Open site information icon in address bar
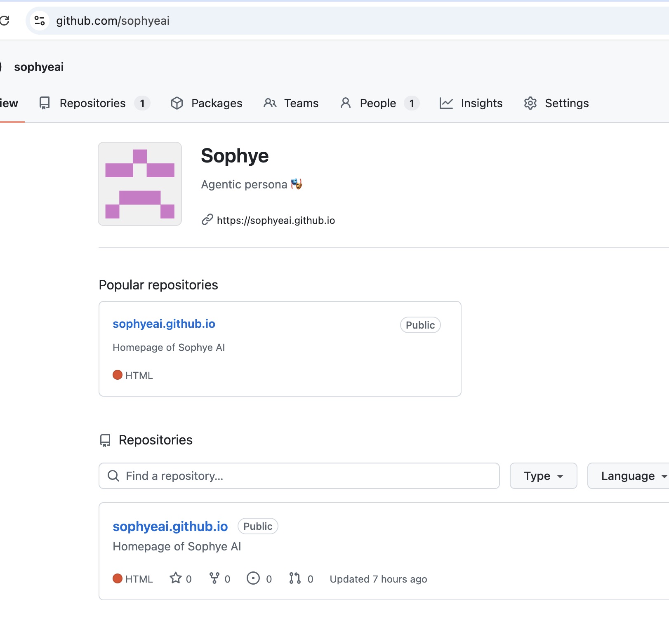Screen dimensions: 669x644 pos(40,21)
